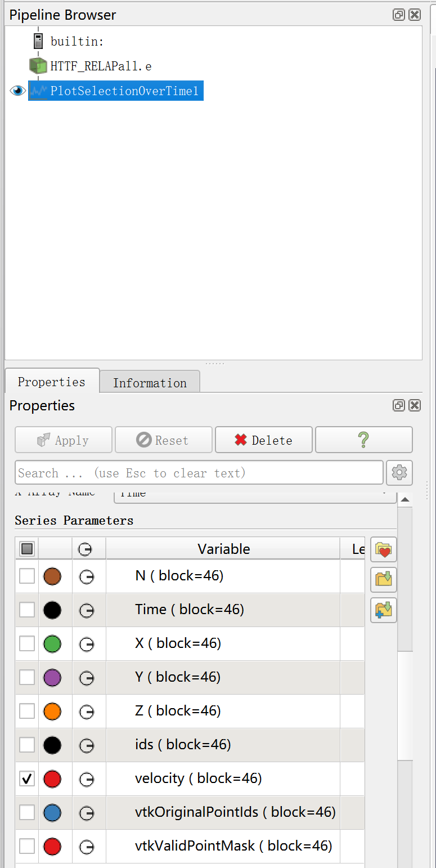
Task: Float the Pipeline Browser panel
Action: coord(398,15)
